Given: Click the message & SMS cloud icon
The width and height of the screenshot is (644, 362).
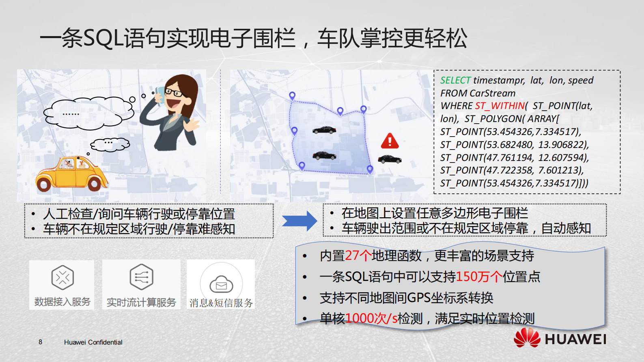Looking at the screenshot, I should (221, 284).
